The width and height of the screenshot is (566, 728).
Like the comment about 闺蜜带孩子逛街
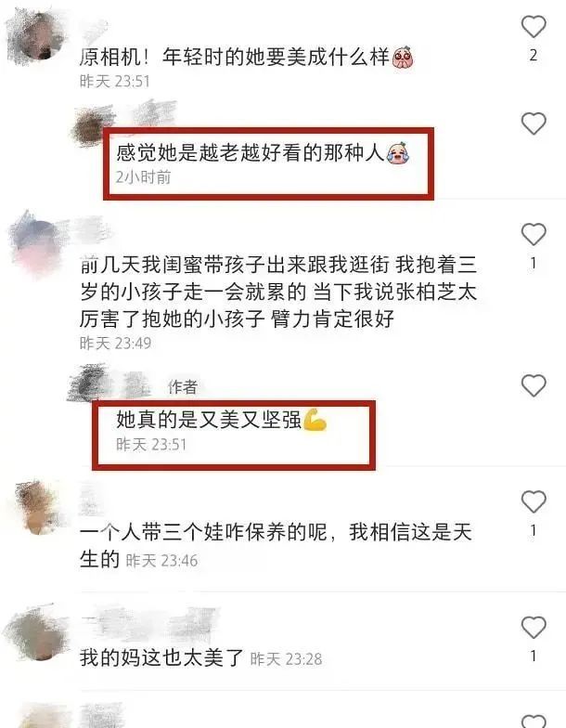point(534,234)
